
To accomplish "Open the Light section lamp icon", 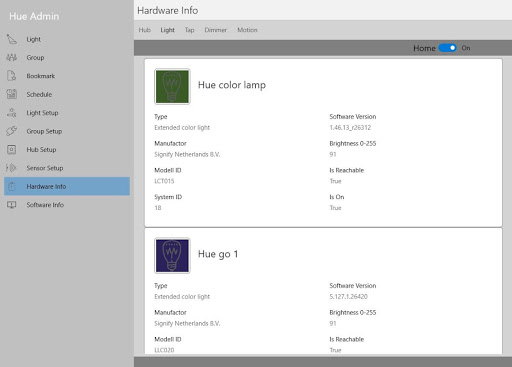I will [12, 39].
